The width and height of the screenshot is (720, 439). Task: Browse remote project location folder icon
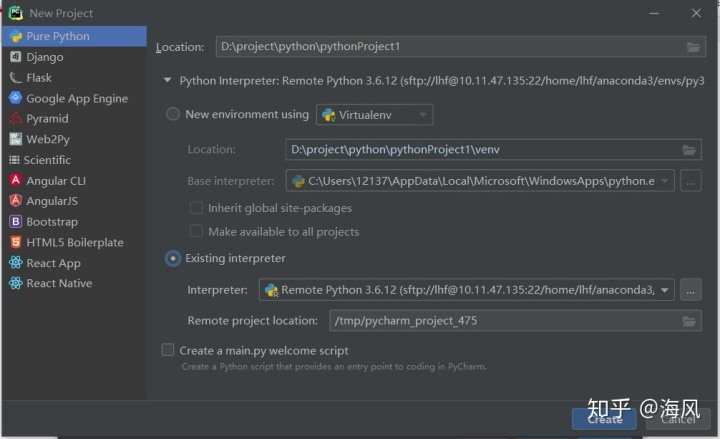pyautogui.click(x=689, y=321)
